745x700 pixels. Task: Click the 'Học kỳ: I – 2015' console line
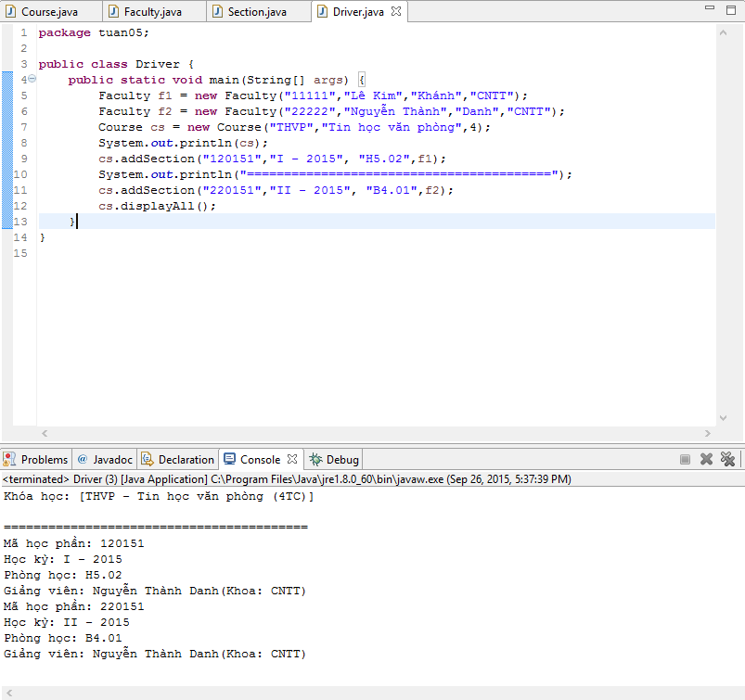[63, 559]
